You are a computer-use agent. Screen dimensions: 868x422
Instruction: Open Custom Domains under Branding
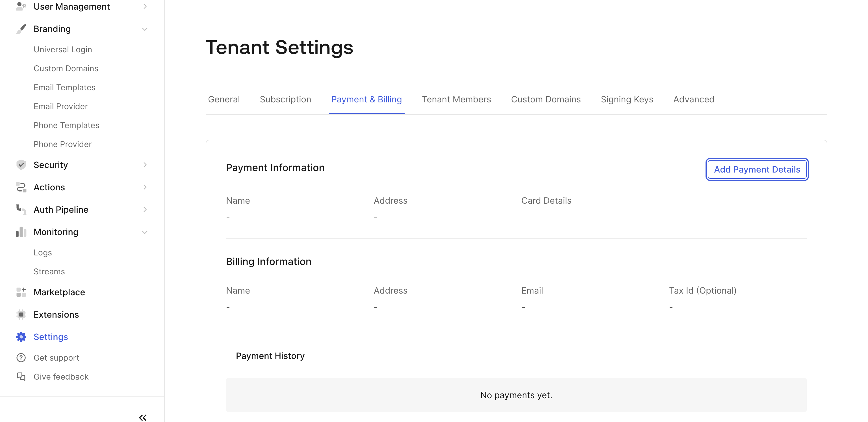66,68
